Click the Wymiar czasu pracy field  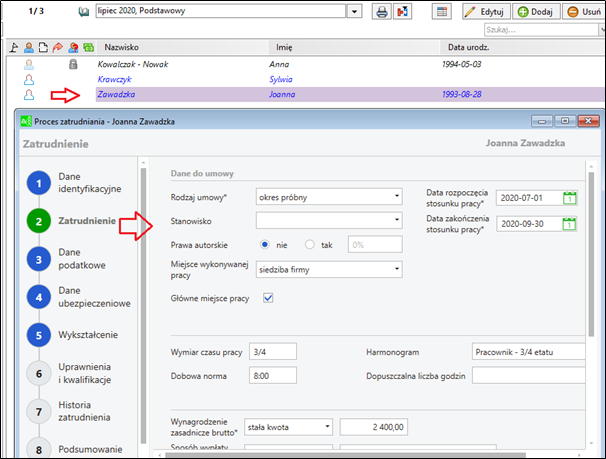coord(273,352)
